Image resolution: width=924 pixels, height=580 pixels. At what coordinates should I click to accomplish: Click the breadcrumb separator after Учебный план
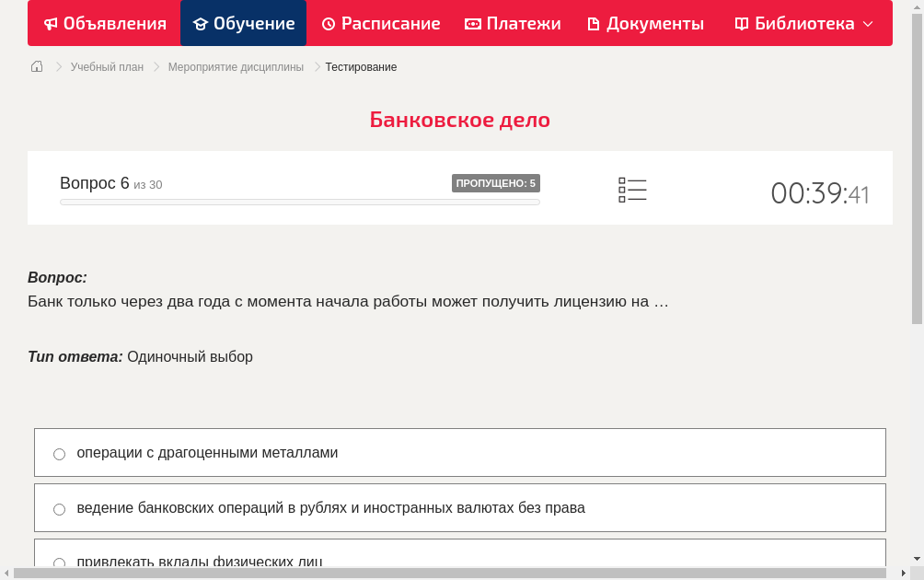155,66
